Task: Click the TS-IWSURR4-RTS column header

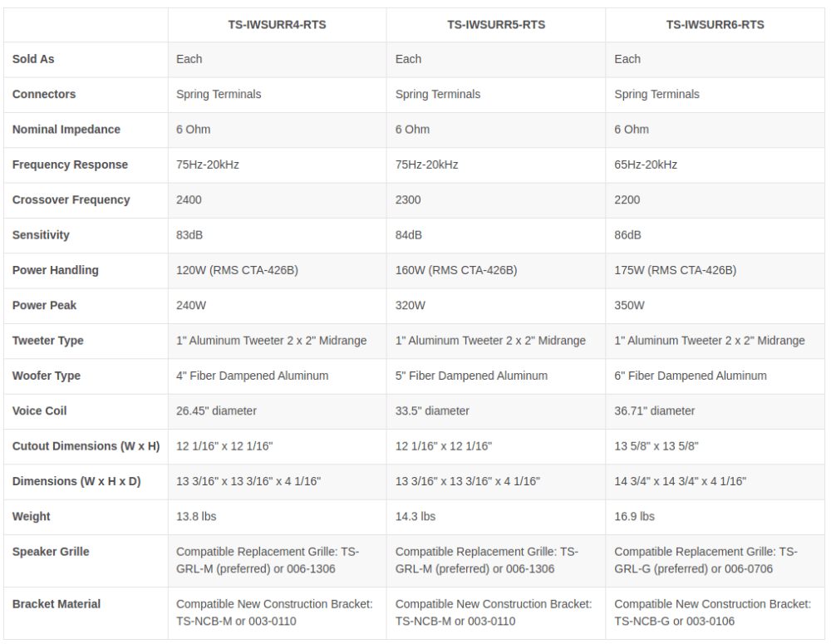Action: pos(277,25)
